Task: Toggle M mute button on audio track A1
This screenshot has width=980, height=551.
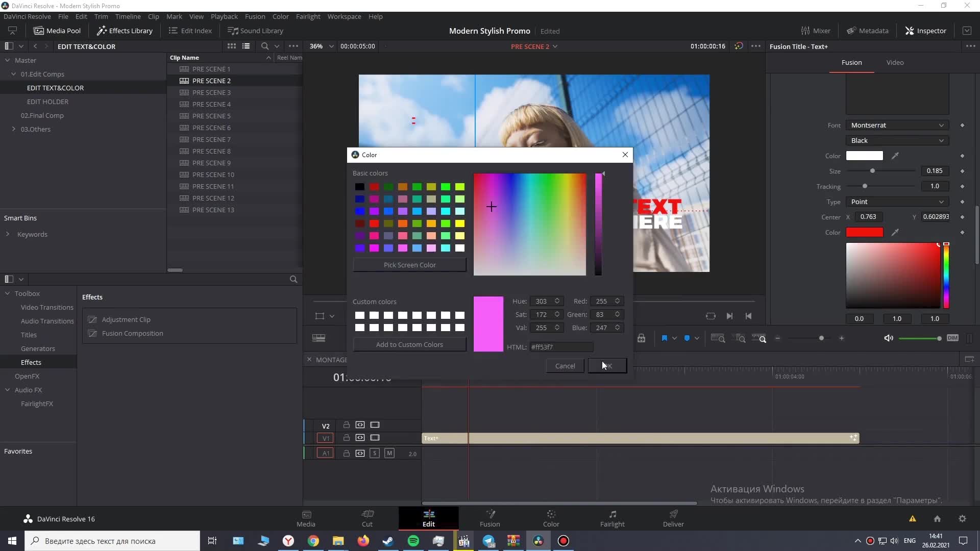Action: coord(389,453)
